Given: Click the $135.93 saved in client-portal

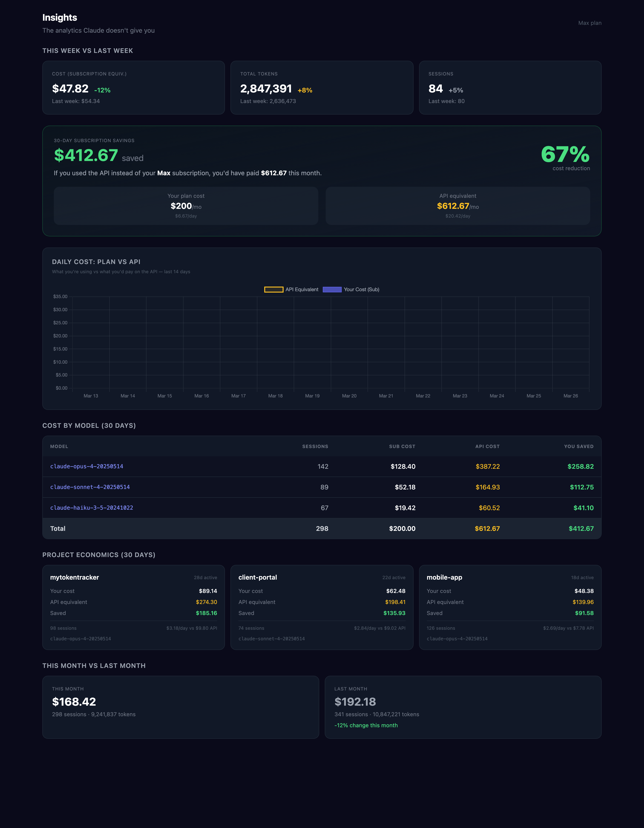Looking at the screenshot, I should point(394,613).
